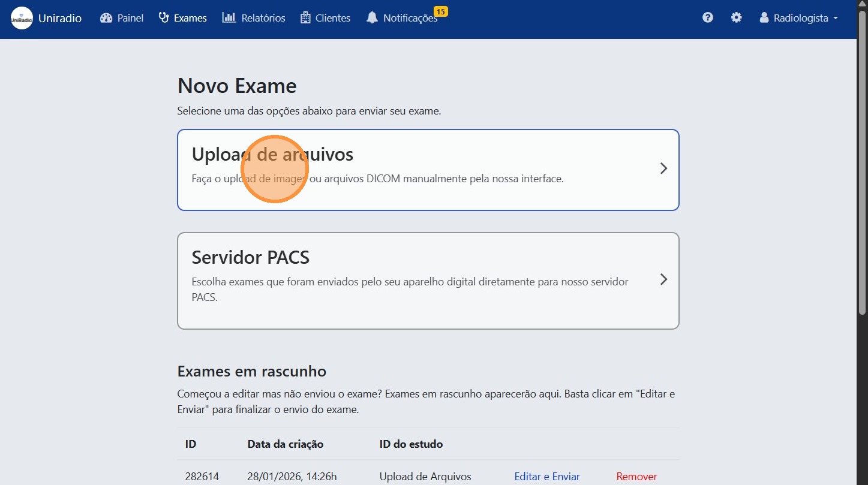This screenshot has width=868, height=485.
Task: Click the 15 notifications badge
Action: (x=441, y=11)
